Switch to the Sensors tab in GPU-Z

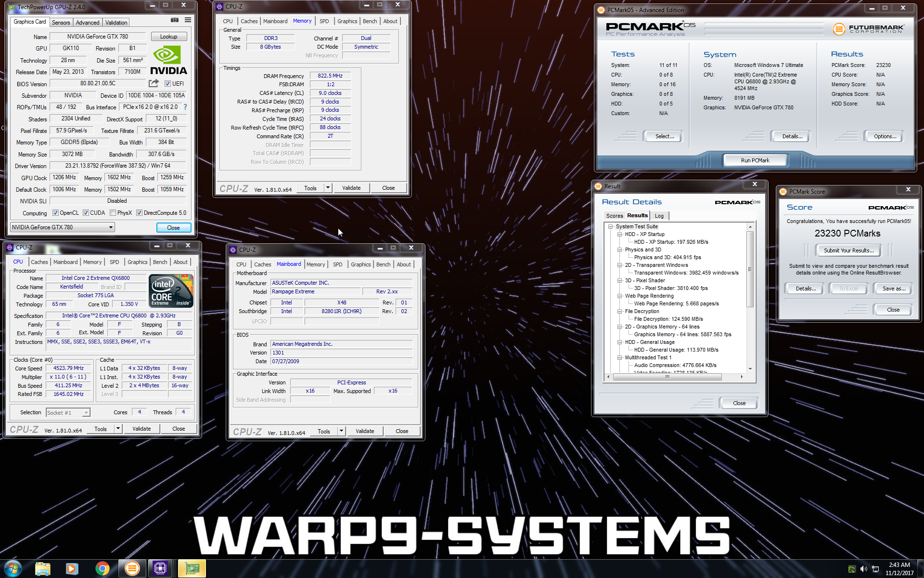[x=61, y=22]
